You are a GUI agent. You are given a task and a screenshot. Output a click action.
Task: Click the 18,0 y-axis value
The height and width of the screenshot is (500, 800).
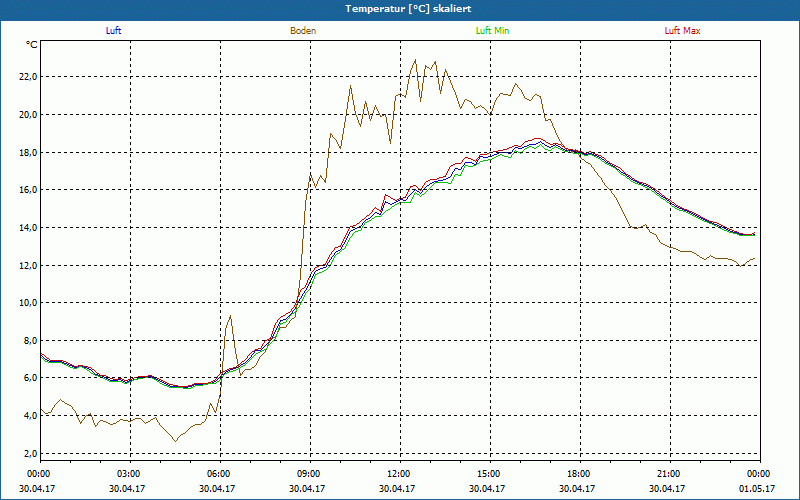(x=28, y=152)
